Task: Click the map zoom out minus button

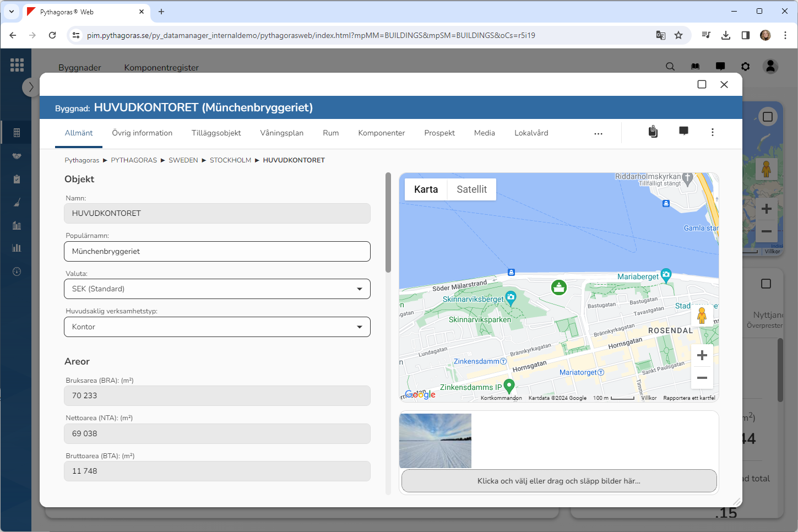Action: [702, 378]
